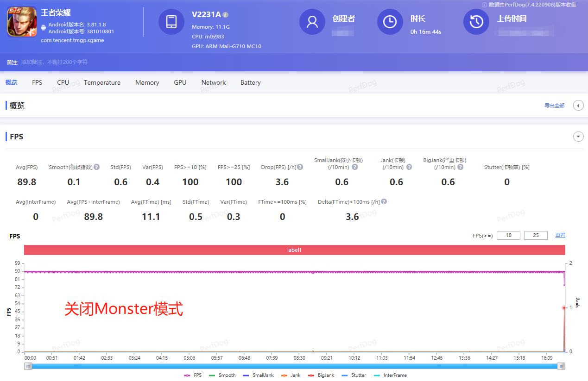Collapse the 概览 overview section

(578, 105)
